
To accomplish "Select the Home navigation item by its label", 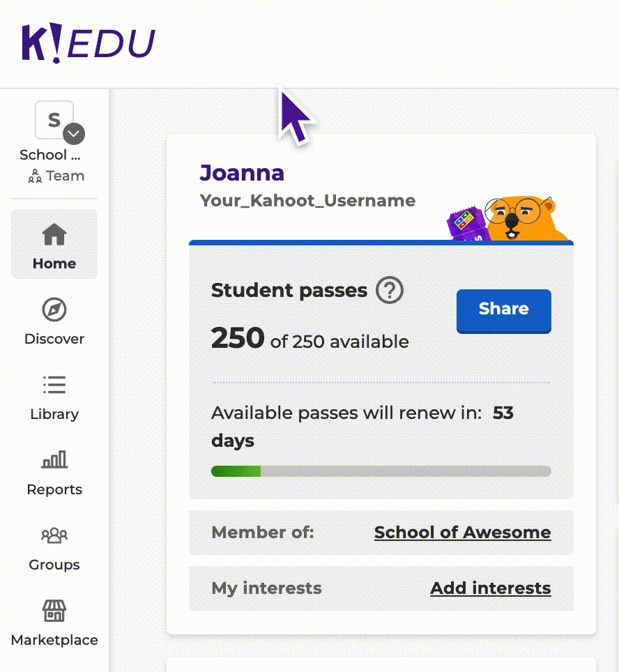I will tap(54, 264).
